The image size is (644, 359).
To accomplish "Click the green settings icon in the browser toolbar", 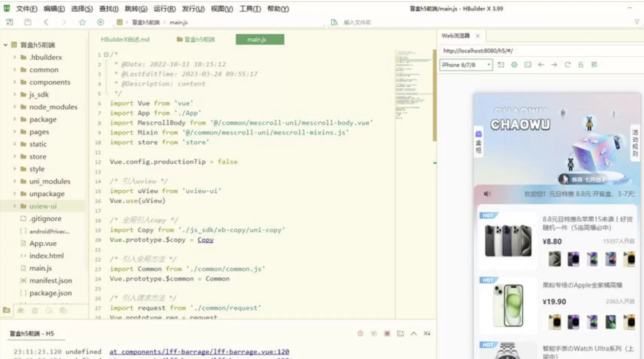I will click(514, 65).
